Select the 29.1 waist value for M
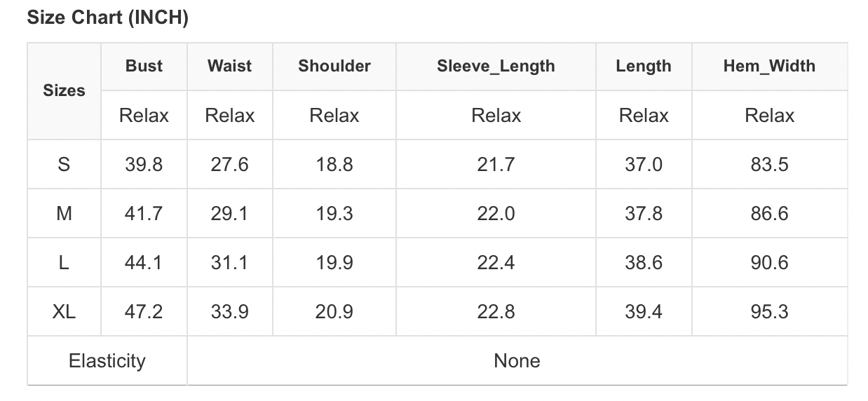The image size is (868, 401). [x=229, y=214]
